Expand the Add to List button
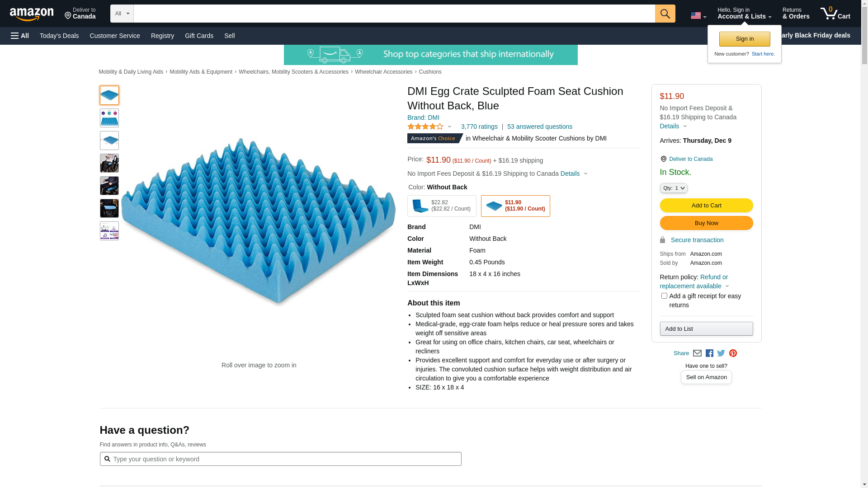The width and height of the screenshot is (868, 488). [706, 329]
